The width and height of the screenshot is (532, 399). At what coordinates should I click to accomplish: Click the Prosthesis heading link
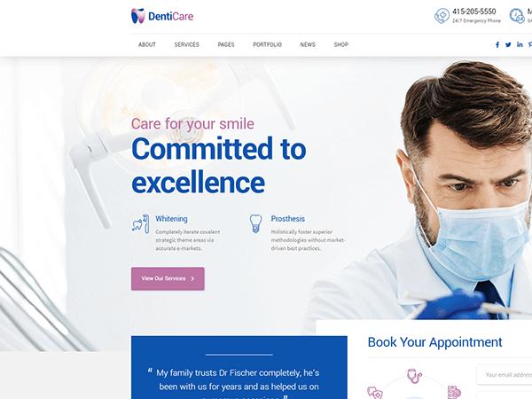coord(287,219)
